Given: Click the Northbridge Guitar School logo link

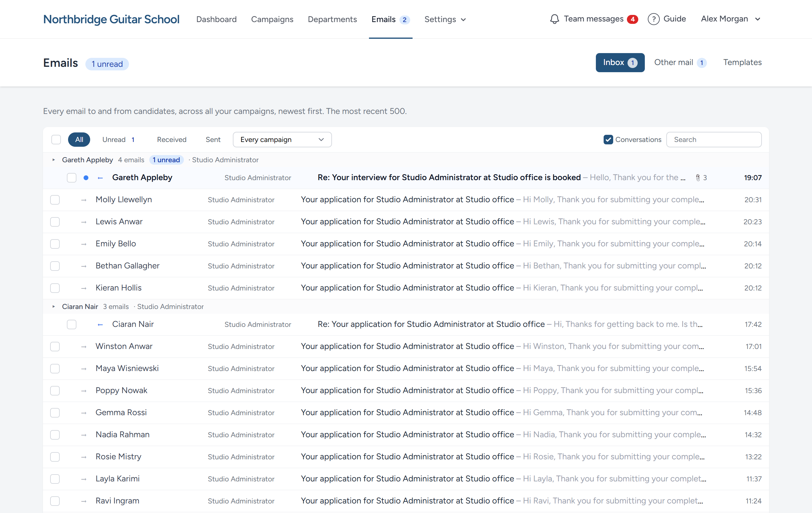Looking at the screenshot, I should 111,19.
